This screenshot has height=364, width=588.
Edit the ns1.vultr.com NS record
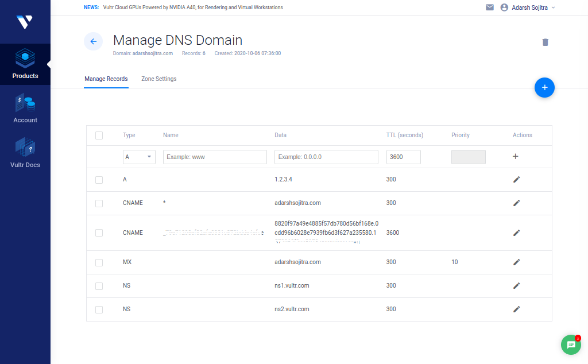coord(516,286)
